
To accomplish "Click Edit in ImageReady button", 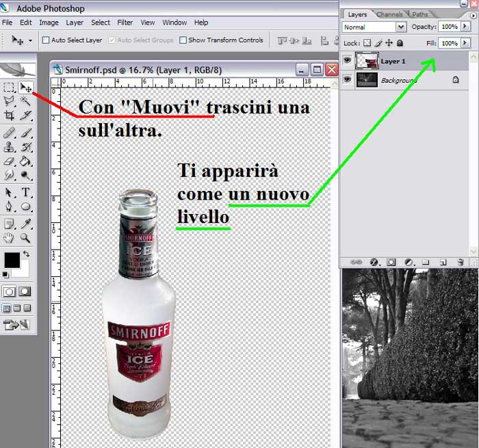I will [x=17, y=325].
